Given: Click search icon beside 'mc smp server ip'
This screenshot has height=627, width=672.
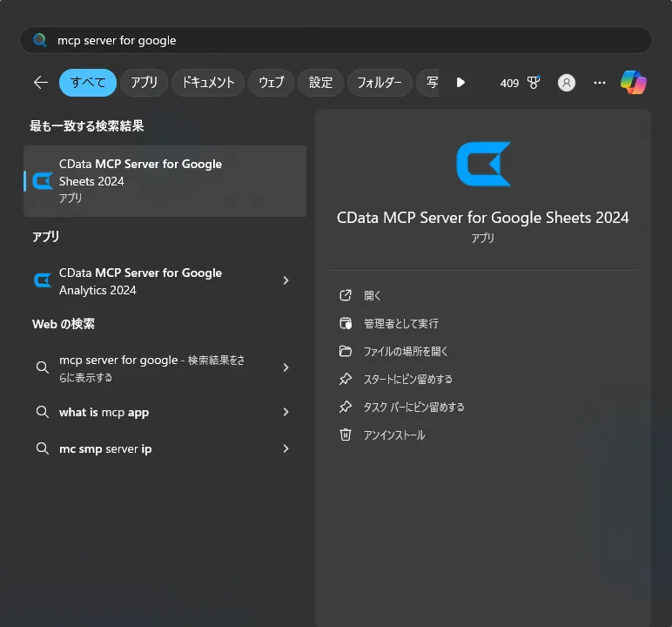Looking at the screenshot, I should [x=43, y=448].
